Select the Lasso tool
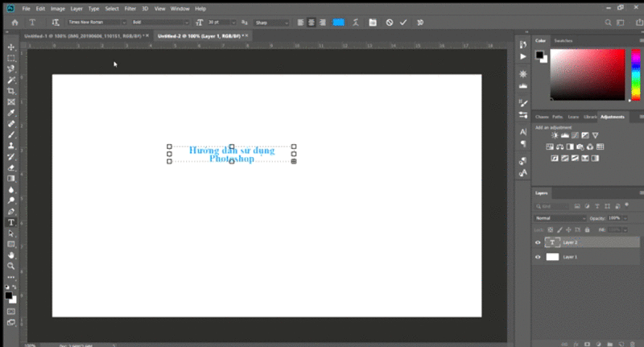644x347 pixels. click(11, 69)
